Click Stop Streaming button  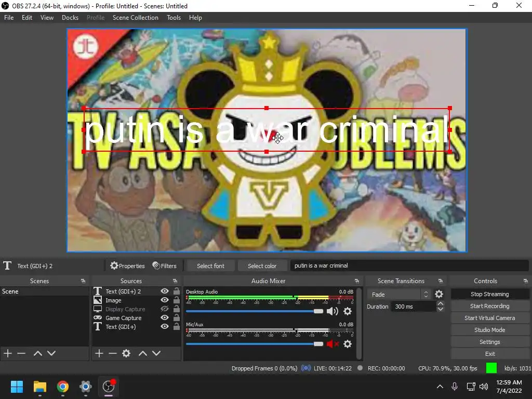pos(489,294)
